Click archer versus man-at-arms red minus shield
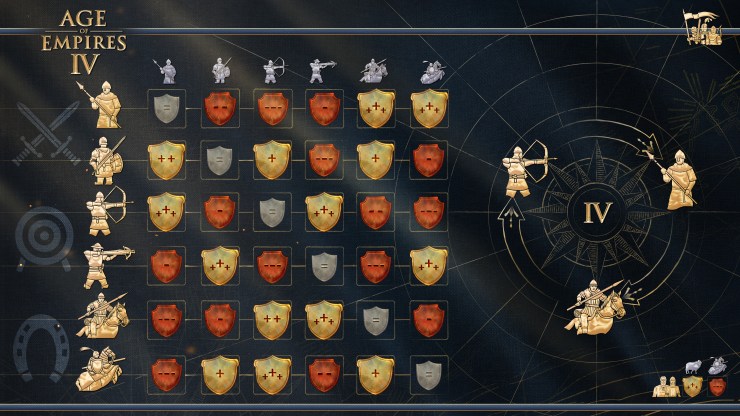Image resolution: width=740 pixels, height=416 pixels. tap(219, 212)
